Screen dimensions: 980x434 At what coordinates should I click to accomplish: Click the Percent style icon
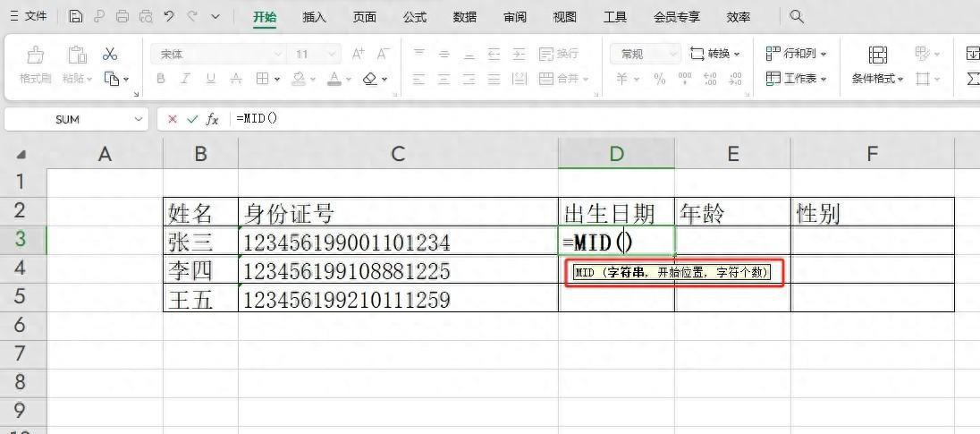click(x=659, y=79)
